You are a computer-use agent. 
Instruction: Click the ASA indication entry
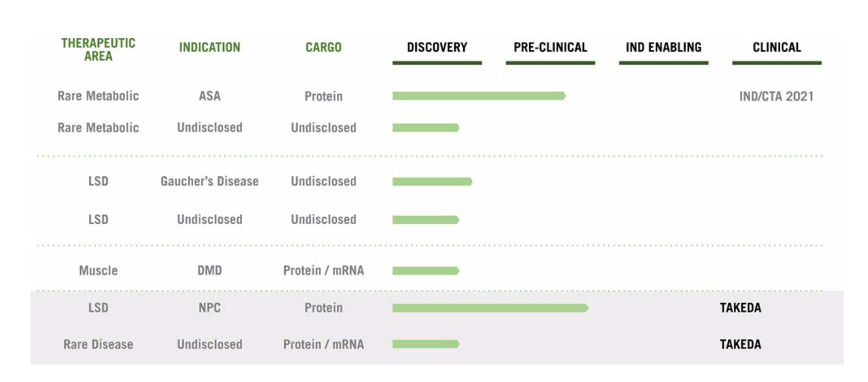point(210,96)
